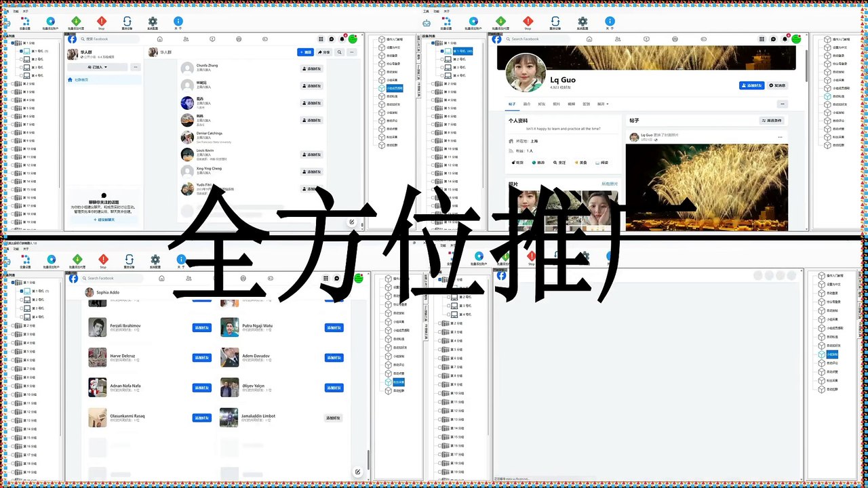Open Messenger icon in top-left window
The image size is (868, 488).
[332, 39]
